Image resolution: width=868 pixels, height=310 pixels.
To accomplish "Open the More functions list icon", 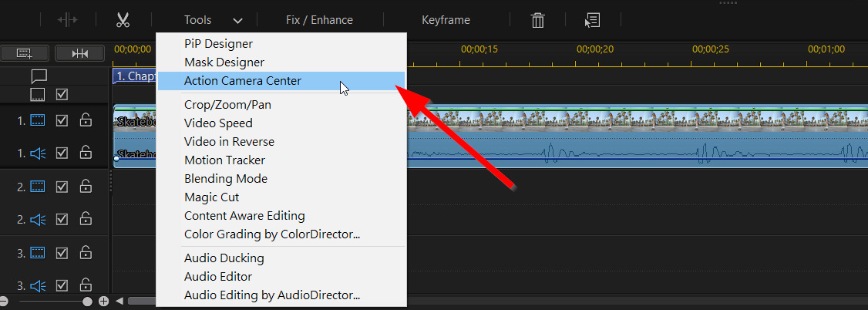I will [x=592, y=21].
